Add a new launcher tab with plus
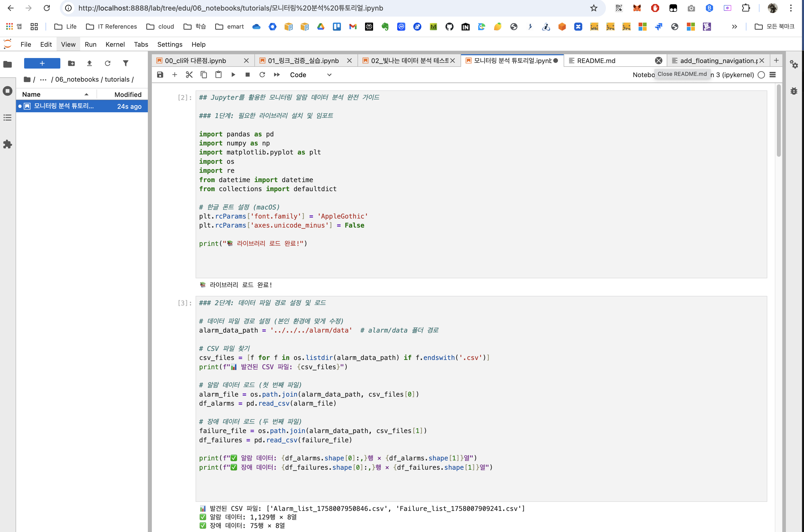 [x=776, y=60]
